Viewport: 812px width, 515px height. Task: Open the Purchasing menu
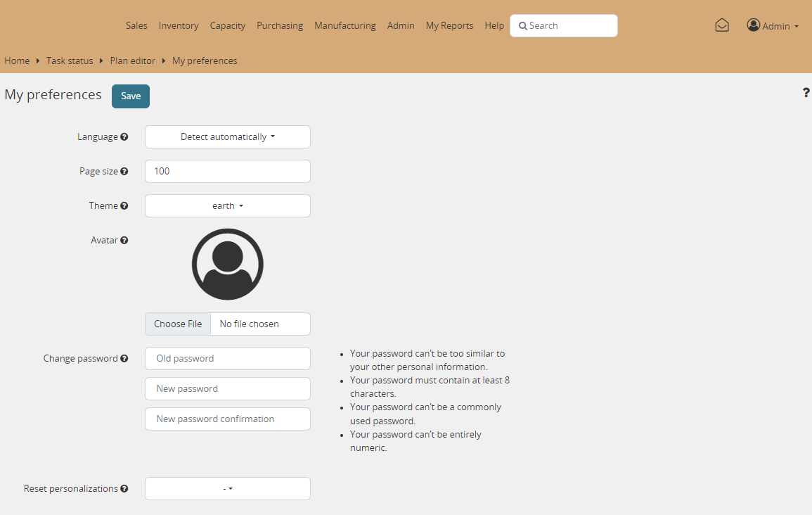click(x=279, y=25)
